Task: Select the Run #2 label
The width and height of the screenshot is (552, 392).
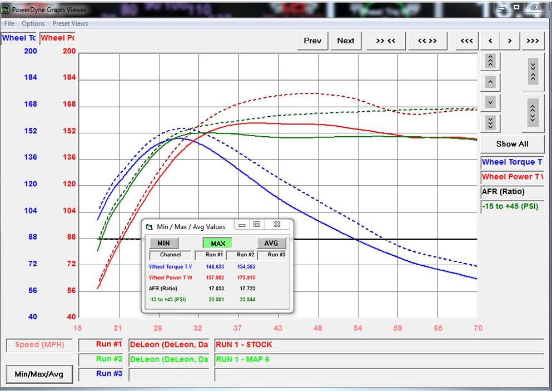Action: coord(101,359)
